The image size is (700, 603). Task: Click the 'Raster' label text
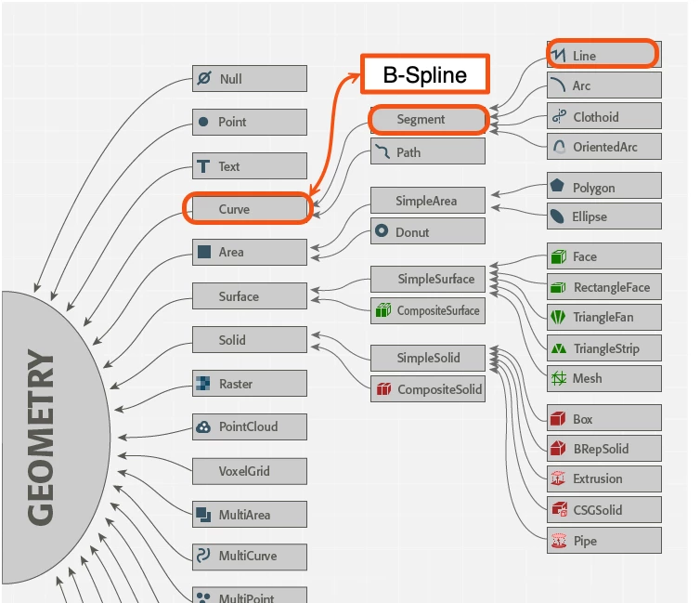236,384
